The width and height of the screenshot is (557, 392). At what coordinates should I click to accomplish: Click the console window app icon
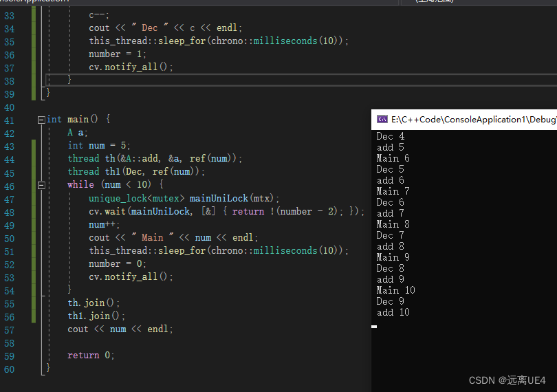[x=382, y=120]
